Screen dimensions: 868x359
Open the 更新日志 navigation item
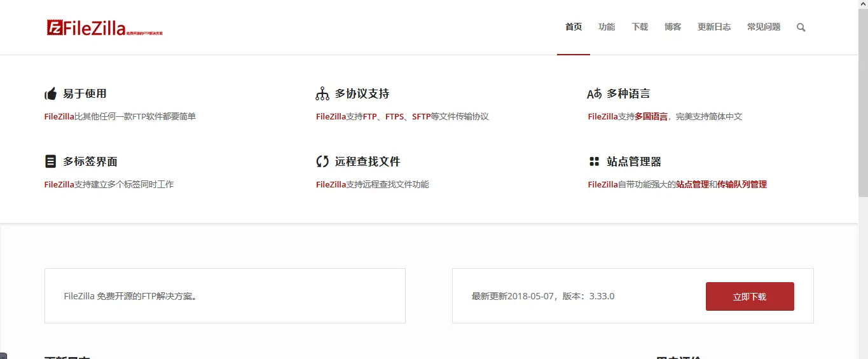[714, 27]
